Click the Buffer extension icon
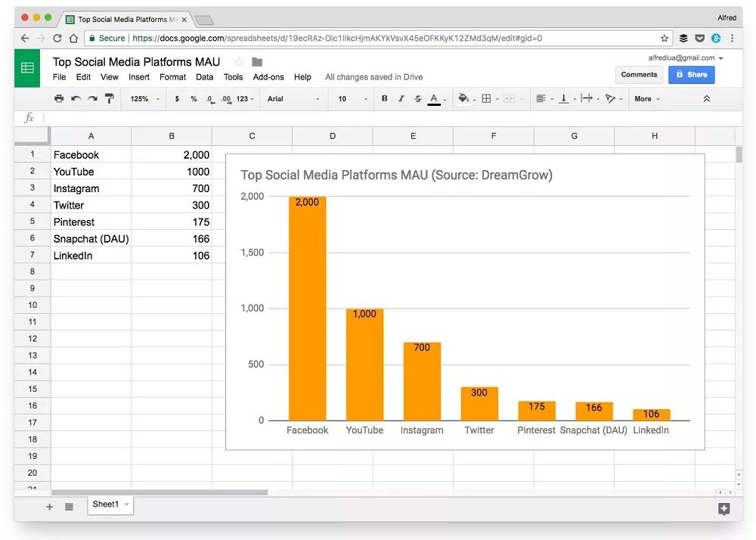The height and width of the screenshot is (540, 756). click(x=683, y=38)
